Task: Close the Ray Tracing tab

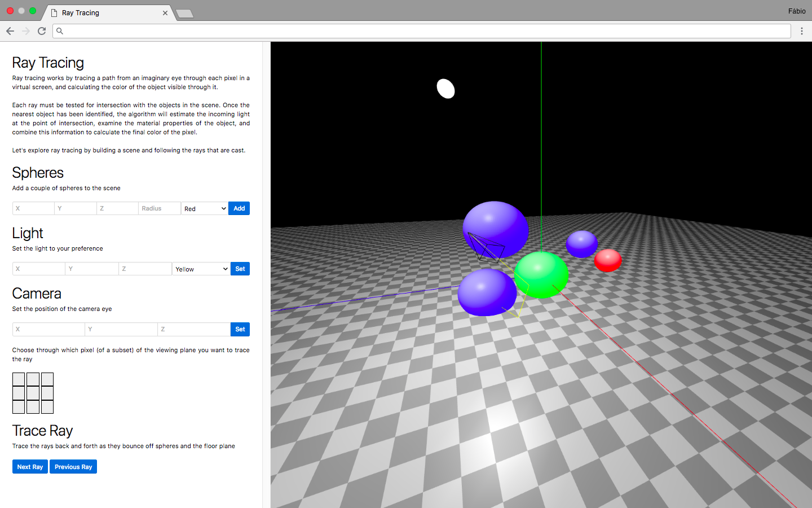Action: 165,13
